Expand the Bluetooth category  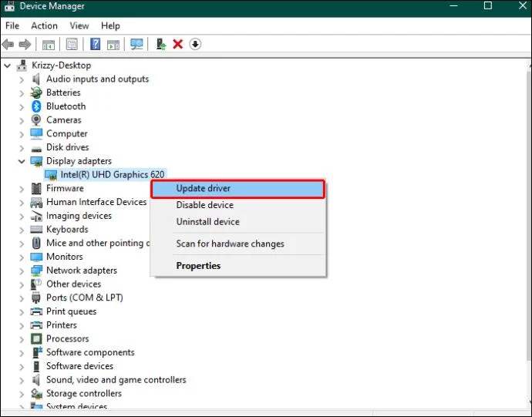coord(22,107)
